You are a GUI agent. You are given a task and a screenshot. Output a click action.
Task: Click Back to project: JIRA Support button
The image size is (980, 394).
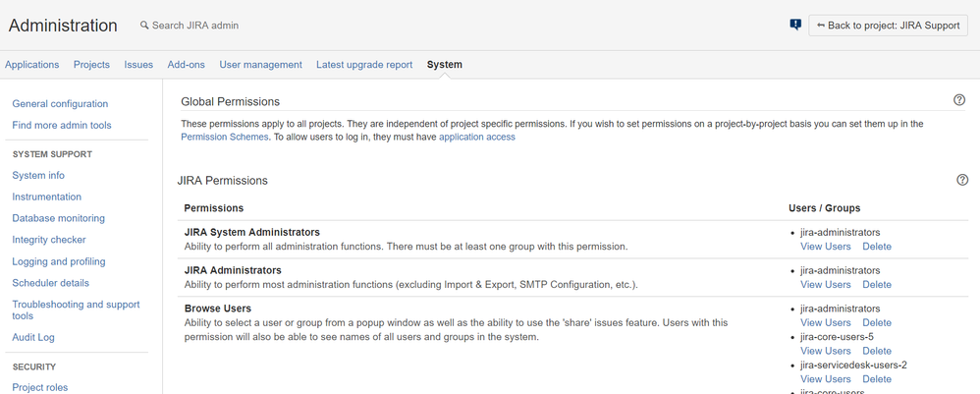click(888, 26)
